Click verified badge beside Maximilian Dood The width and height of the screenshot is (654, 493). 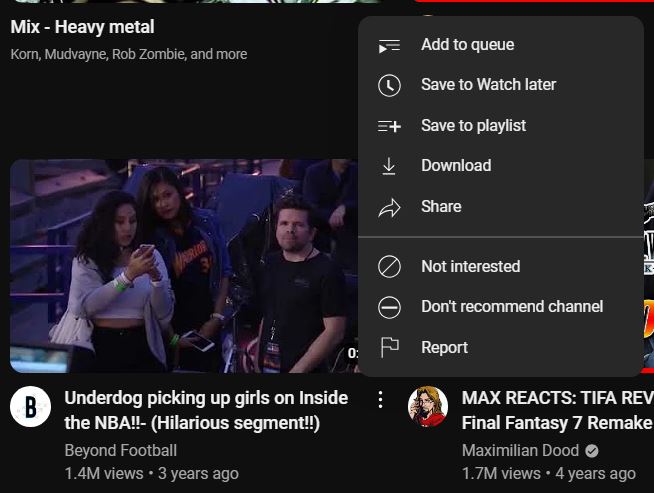tap(592, 451)
